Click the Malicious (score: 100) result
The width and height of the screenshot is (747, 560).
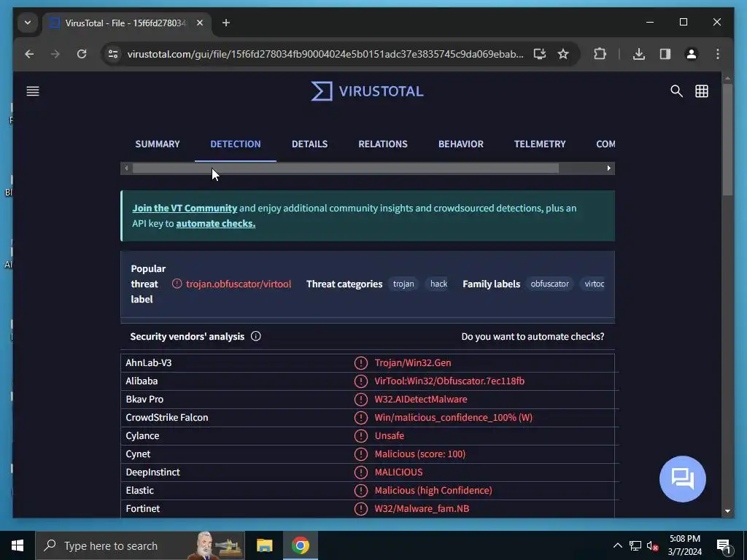[419, 454]
